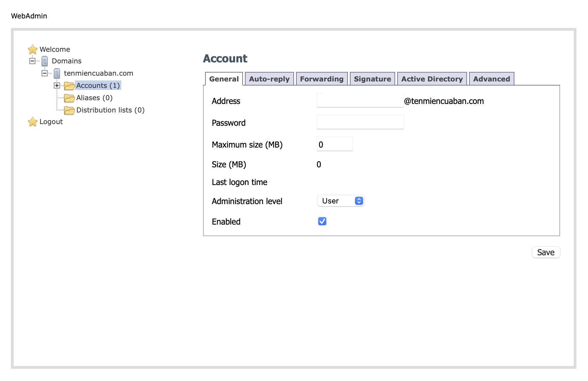The height and width of the screenshot is (381, 588).
Task: Click the Logout link
Action: [51, 122]
